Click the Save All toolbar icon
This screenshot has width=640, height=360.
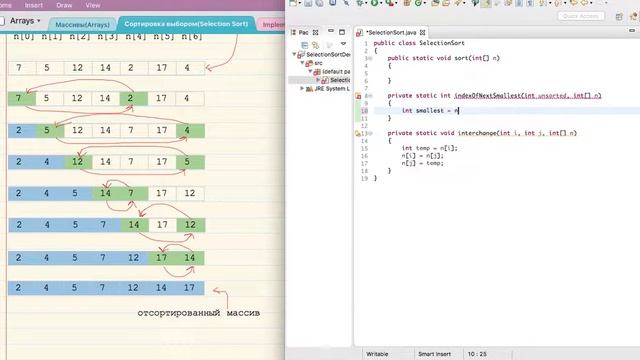click(320, 3)
